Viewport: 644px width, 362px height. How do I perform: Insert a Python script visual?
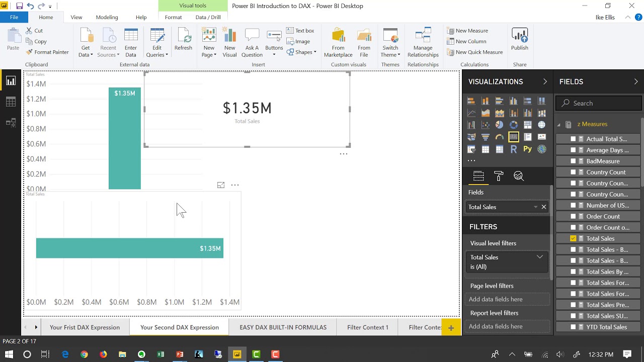point(528,149)
